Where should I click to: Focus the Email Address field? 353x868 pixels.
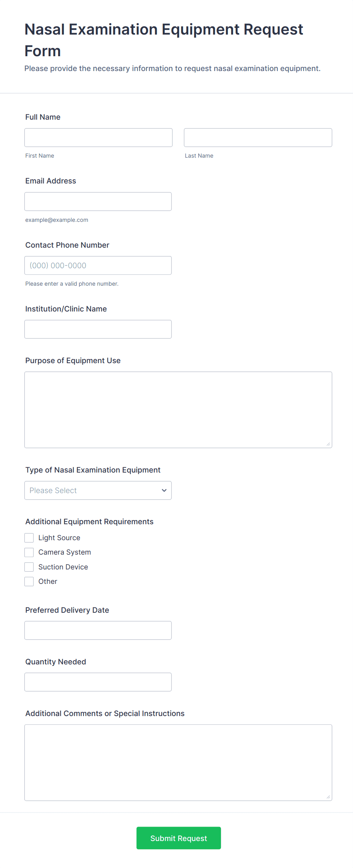98,201
